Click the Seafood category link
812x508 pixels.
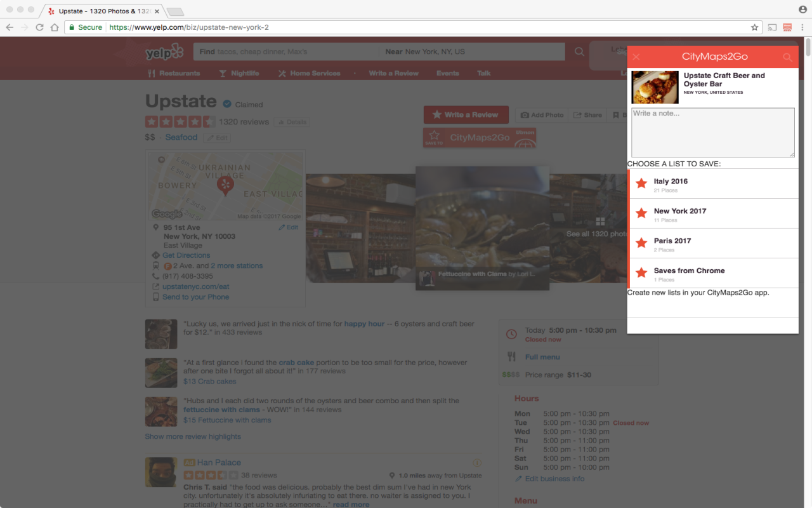click(x=181, y=137)
